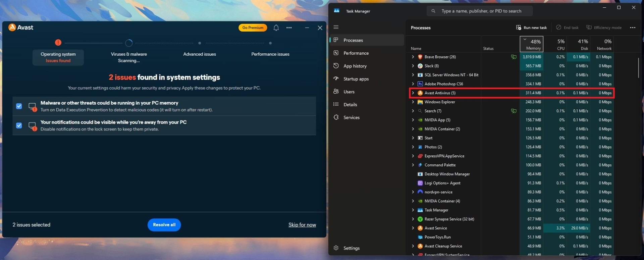Sort processes by the Disk column header
Viewport: 644px width, 260px height.
tap(579, 44)
